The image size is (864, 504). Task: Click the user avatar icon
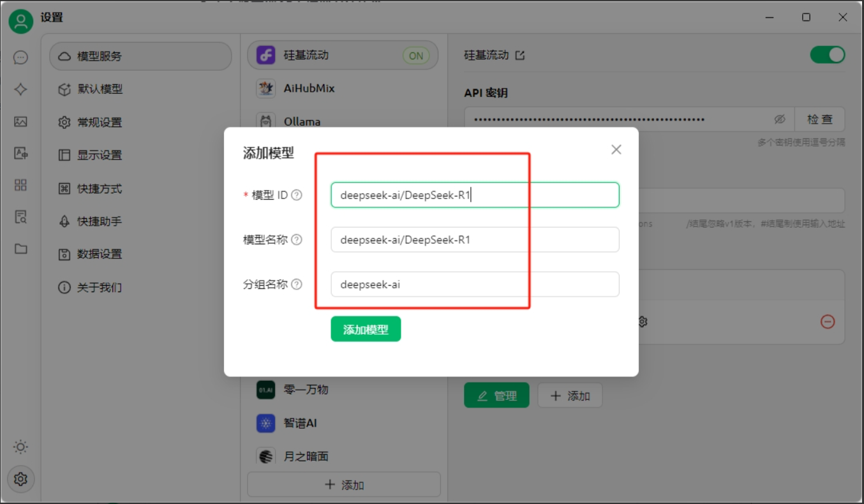(21, 22)
